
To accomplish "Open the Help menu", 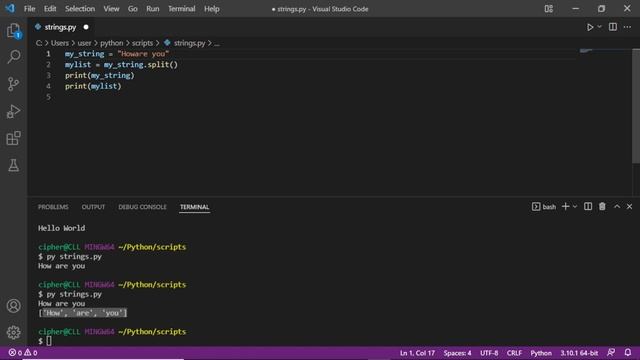I will 212,9.
